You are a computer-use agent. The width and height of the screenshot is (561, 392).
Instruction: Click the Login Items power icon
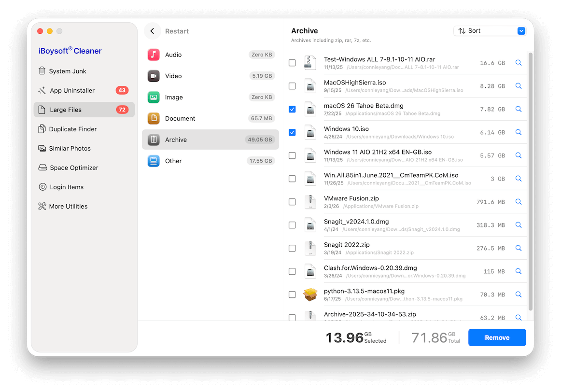[x=42, y=187]
